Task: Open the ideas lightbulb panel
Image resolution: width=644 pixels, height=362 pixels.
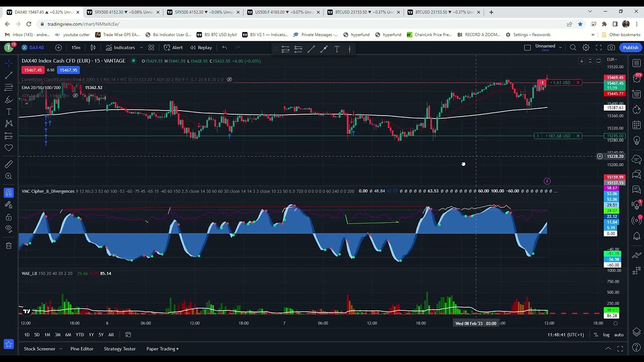Action: tap(636, 141)
